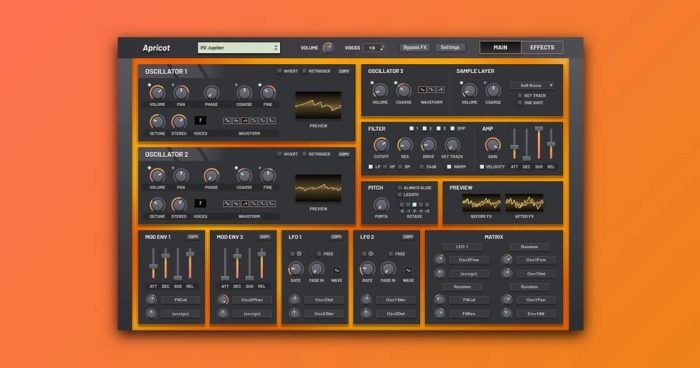700x368 pixels.
Task: Click the Pitch Porta knob
Action: pos(381,205)
